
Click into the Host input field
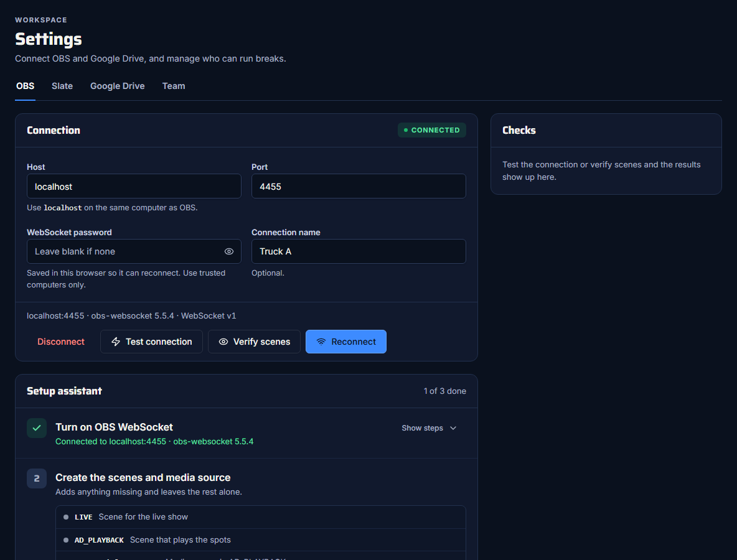[x=134, y=186]
